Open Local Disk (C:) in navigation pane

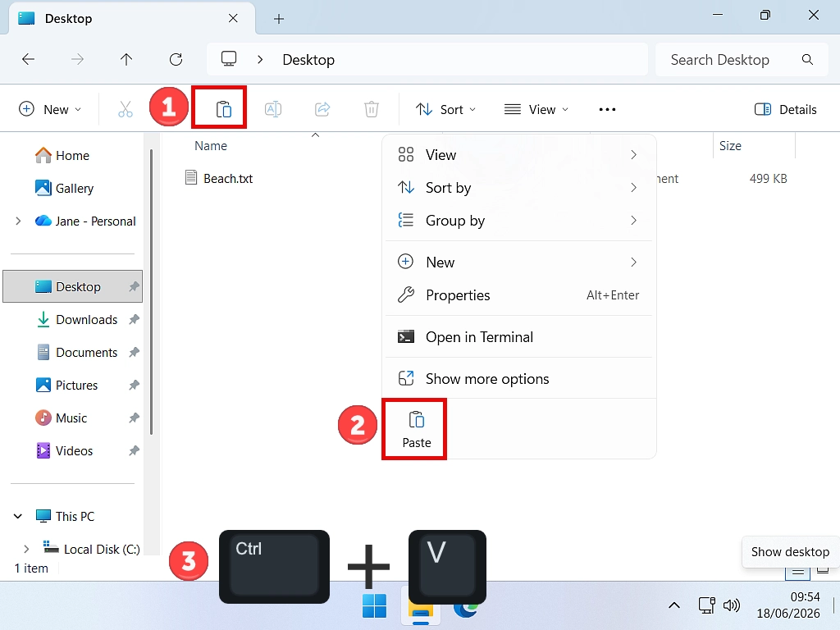point(102,549)
